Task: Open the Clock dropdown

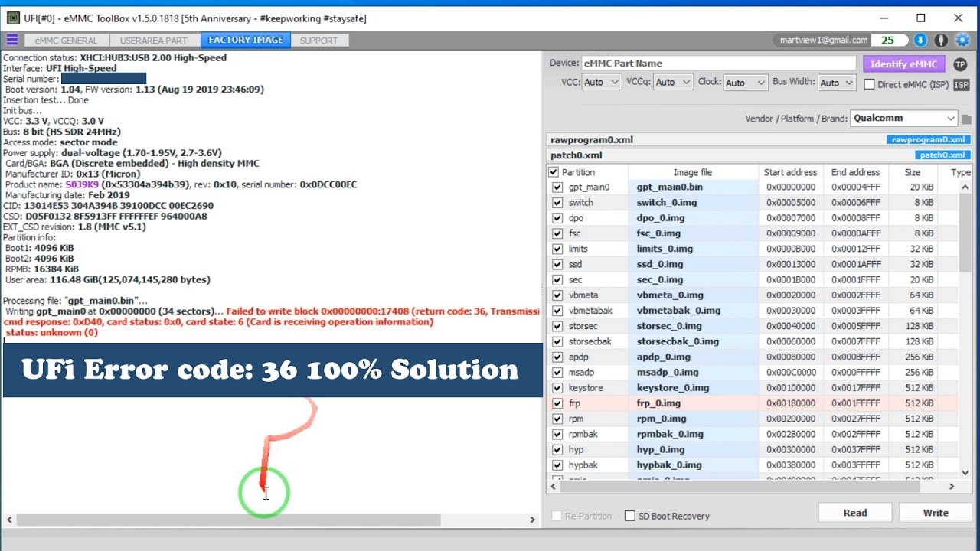Action: click(x=746, y=83)
